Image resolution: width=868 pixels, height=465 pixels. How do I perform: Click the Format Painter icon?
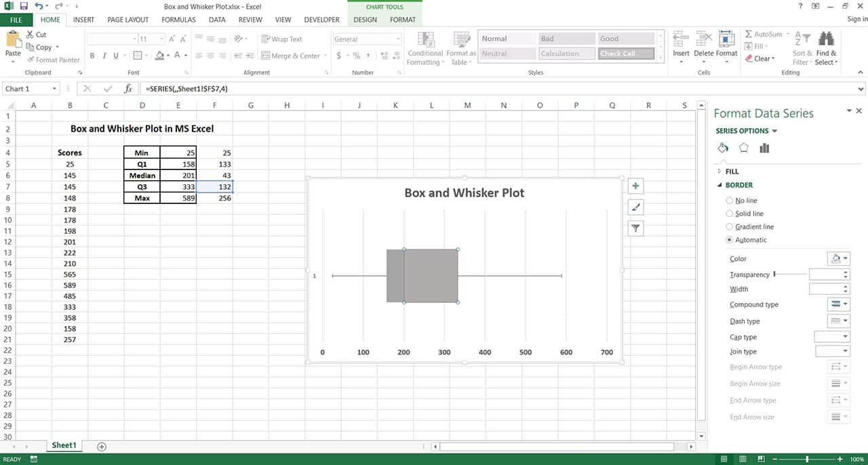tap(30, 60)
